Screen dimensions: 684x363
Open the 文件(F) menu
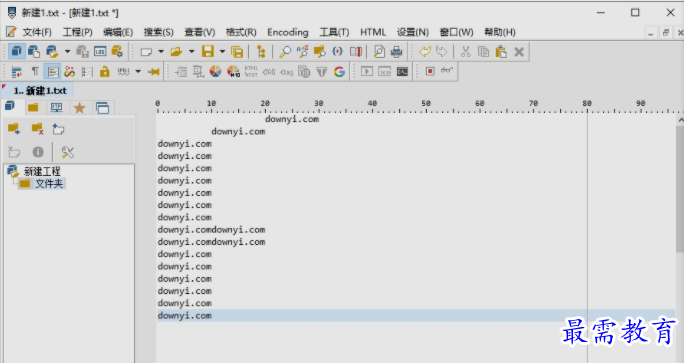(x=37, y=32)
